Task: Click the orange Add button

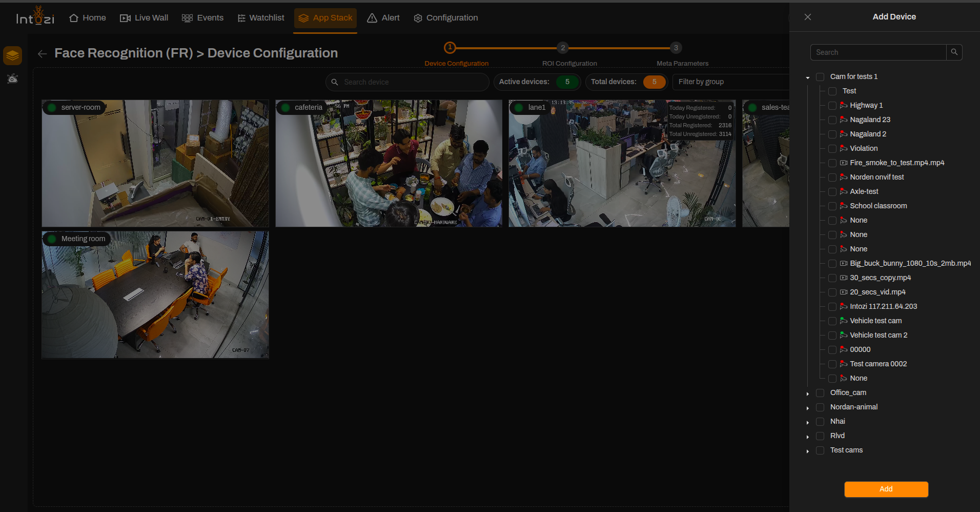Action: [x=886, y=489]
